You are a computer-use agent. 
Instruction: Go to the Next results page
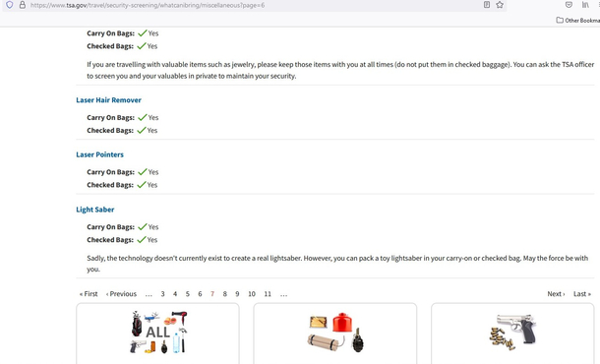(556, 294)
